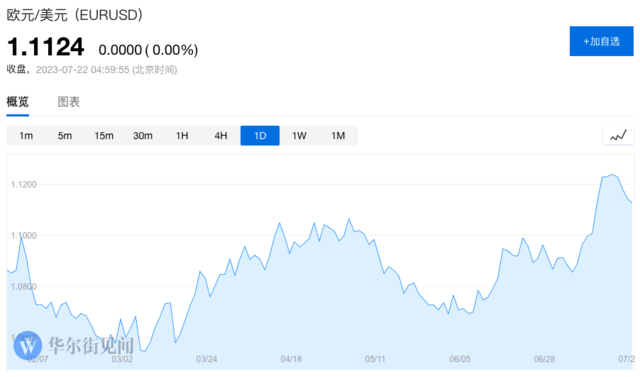Switch chart to 1W interval
This screenshot has width=640, height=377.
(299, 135)
